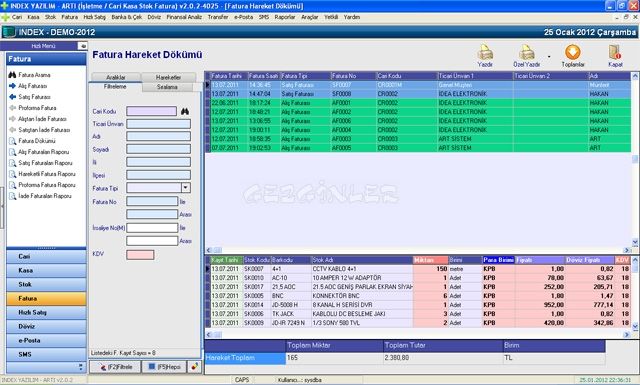640x385 pixels.
Task: Open the Toplamlar totals icon
Action: [573, 52]
